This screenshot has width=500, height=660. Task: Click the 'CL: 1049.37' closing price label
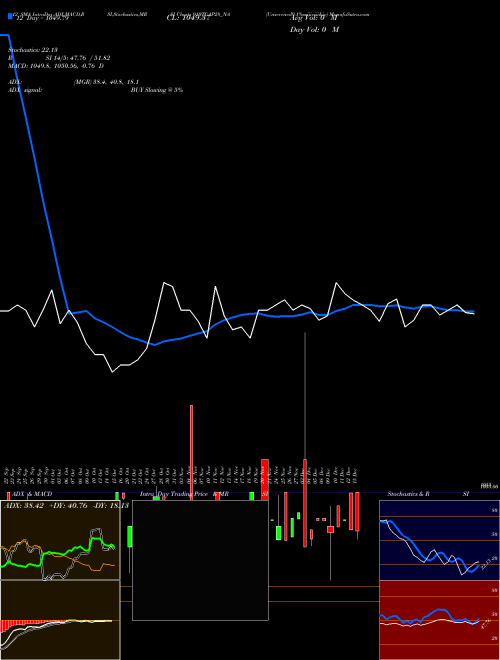188,18
